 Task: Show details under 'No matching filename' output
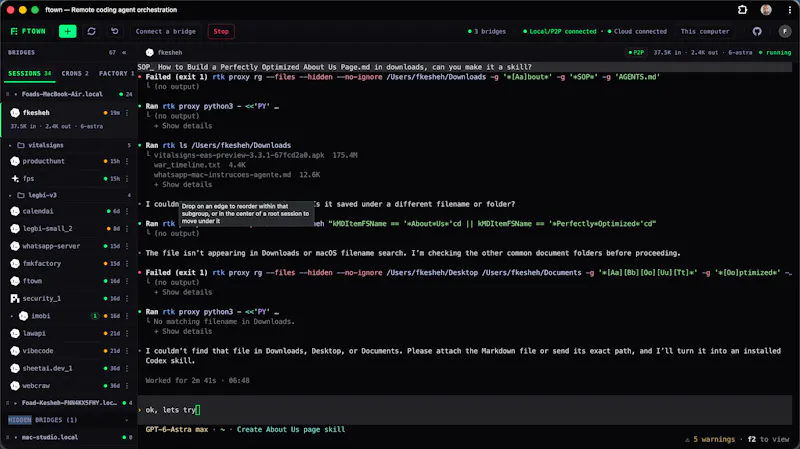pos(183,332)
